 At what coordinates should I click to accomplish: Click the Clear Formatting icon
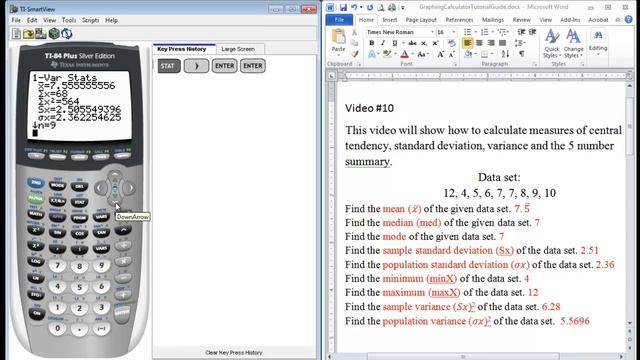(x=451, y=43)
